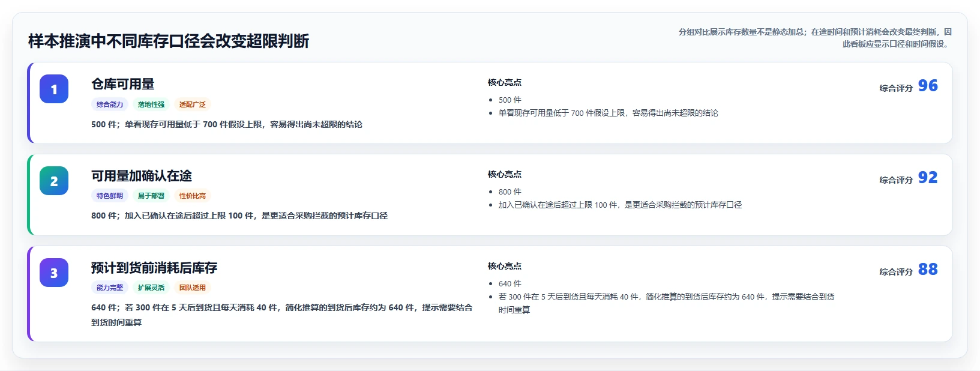Image resolution: width=980 pixels, height=371 pixels.
Task: Click the note starting '分组对比展示库存数量'
Action: (x=815, y=38)
